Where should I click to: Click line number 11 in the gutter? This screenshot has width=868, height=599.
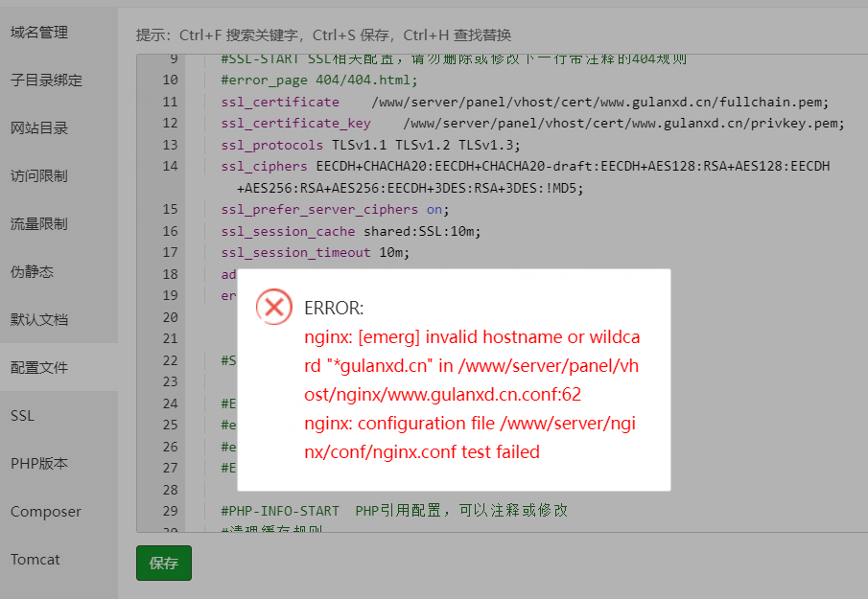(170, 102)
